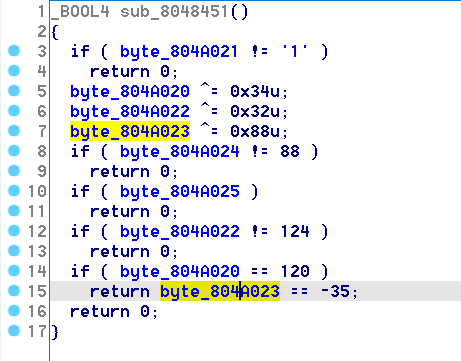The width and height of the screenshot is (461, 361).
Task: Select the closing brace on line 17
Action: click(x=55, y=332)
